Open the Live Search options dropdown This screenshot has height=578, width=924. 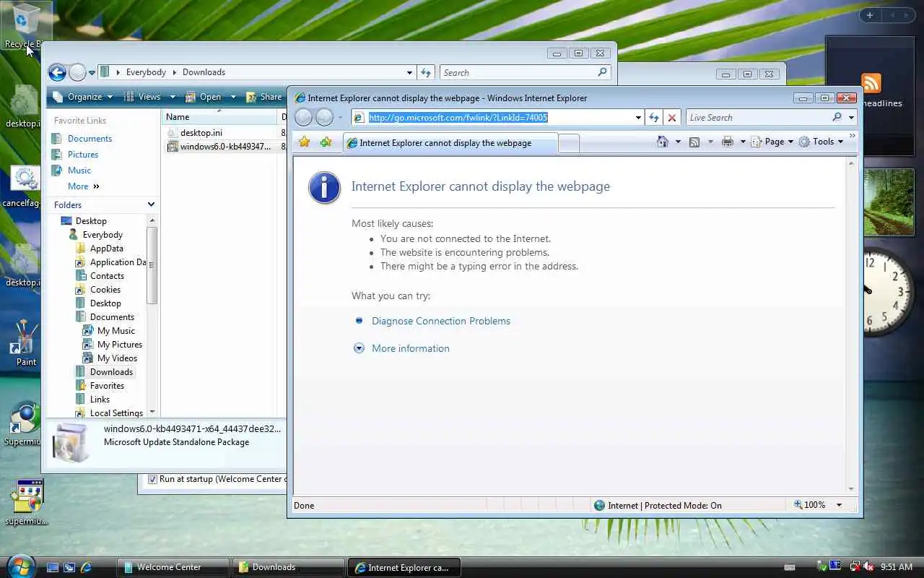[x=851, y=118]
